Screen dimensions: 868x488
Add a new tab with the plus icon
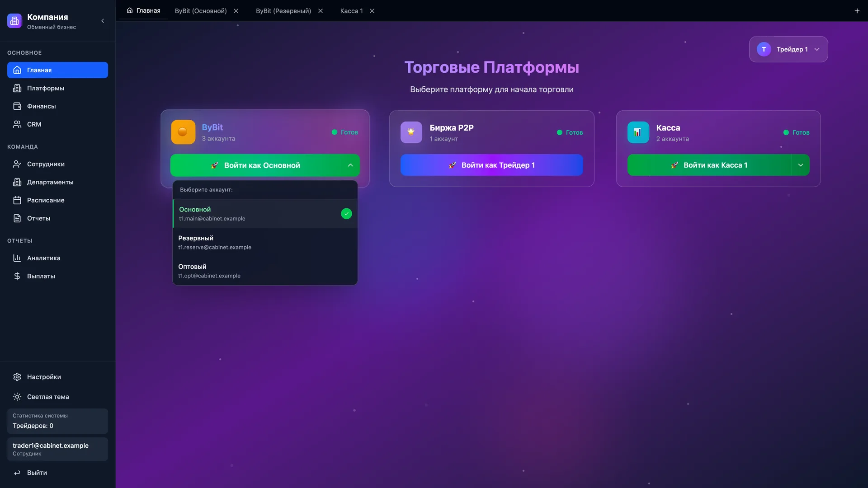[857, 11]
